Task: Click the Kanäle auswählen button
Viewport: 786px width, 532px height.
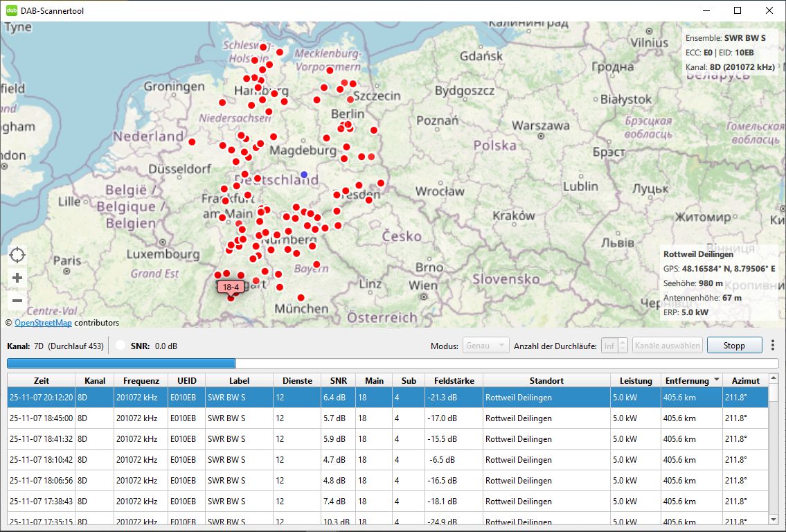Action: (667, 345)
